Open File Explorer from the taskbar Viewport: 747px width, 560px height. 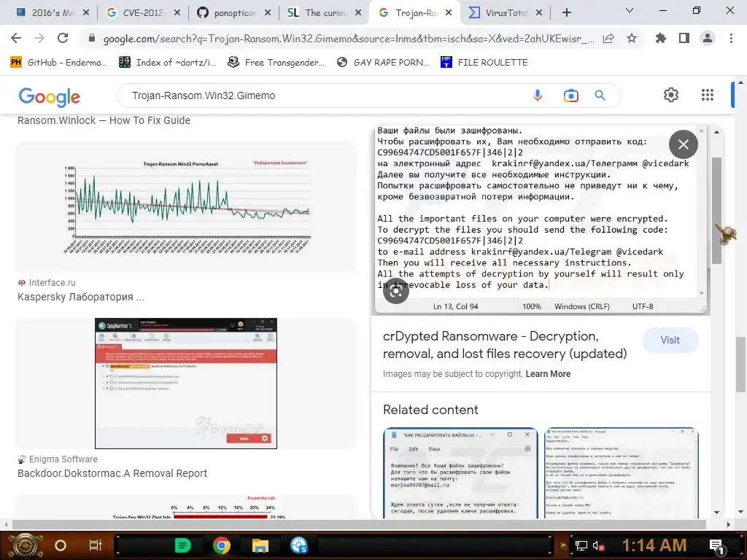pyautogui.click(x=260, y=545)
